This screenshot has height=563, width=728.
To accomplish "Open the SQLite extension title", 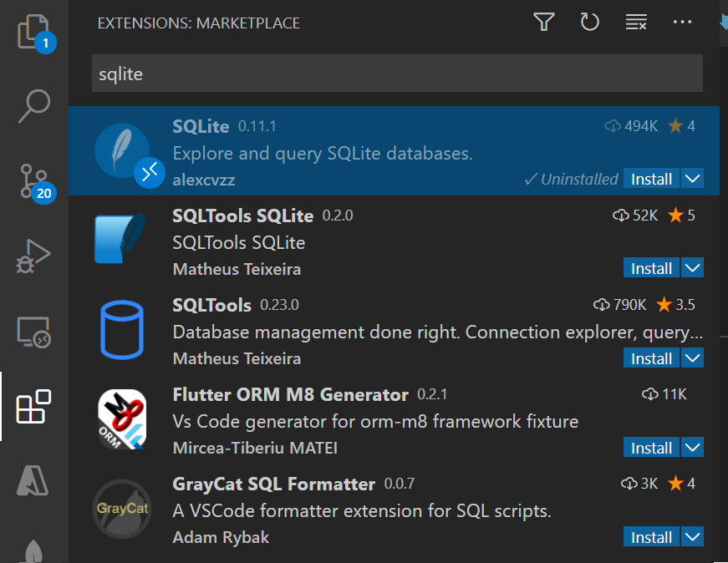I will [x=201, y=126].
